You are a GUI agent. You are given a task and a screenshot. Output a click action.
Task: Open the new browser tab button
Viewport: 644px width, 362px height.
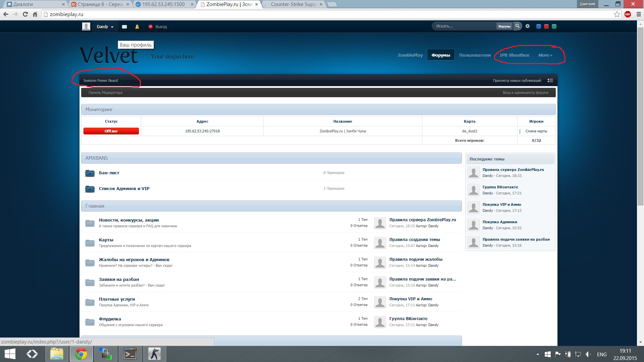click(x=331, y=4)
